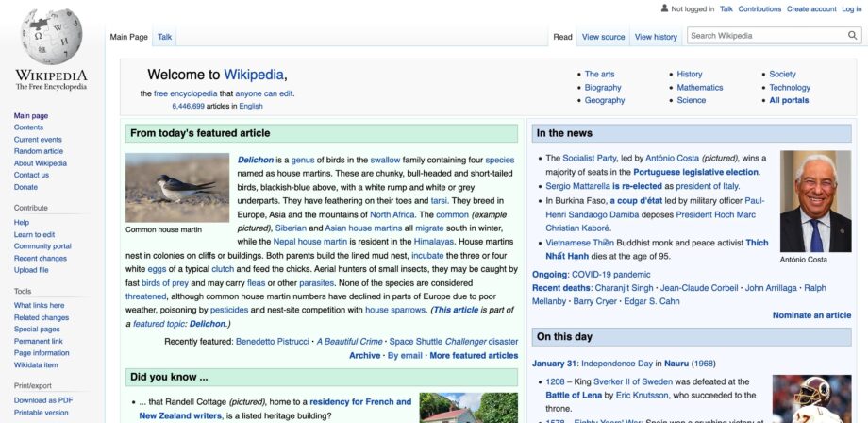This screenshot has width=868, height=423.
Task: Open the Help link under Contribute
Action: point(22,223)
